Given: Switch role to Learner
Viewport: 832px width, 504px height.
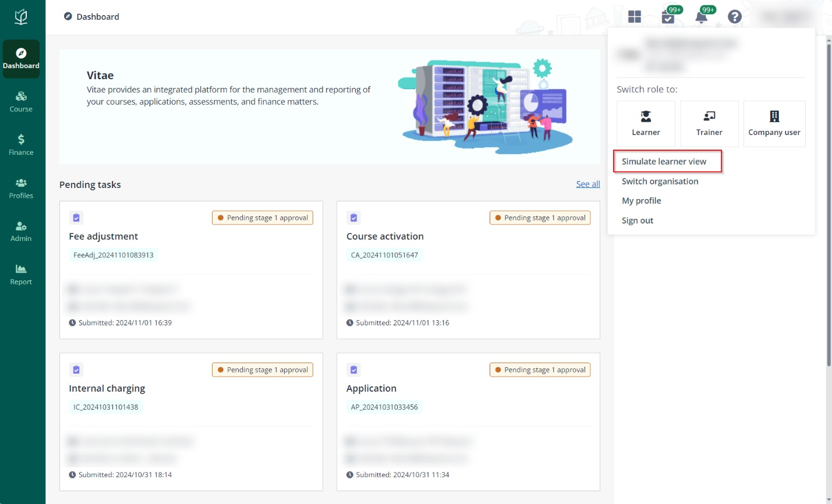Looking at the screenshot, I should pyautogui.click(x=646, y=123).
